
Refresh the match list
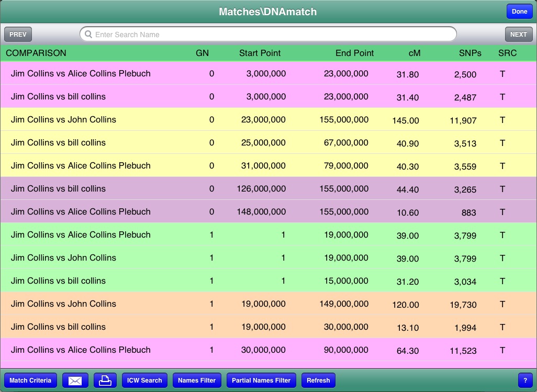pos(318,380)
